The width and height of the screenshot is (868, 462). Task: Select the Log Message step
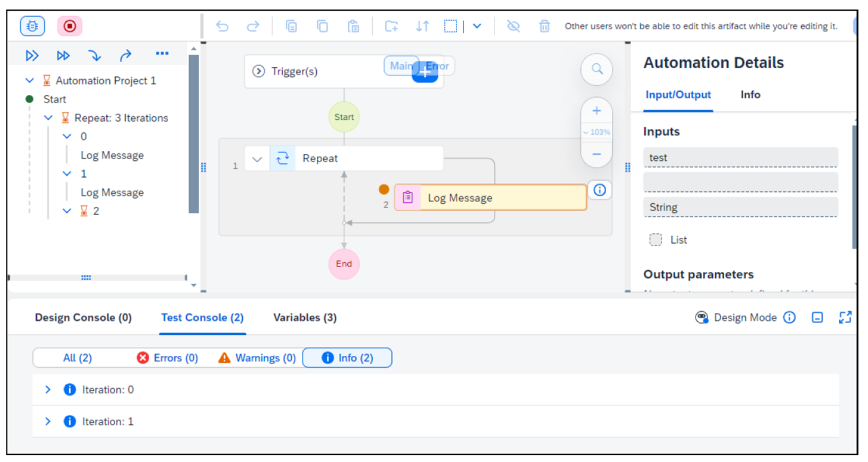[x=490, y=198]
